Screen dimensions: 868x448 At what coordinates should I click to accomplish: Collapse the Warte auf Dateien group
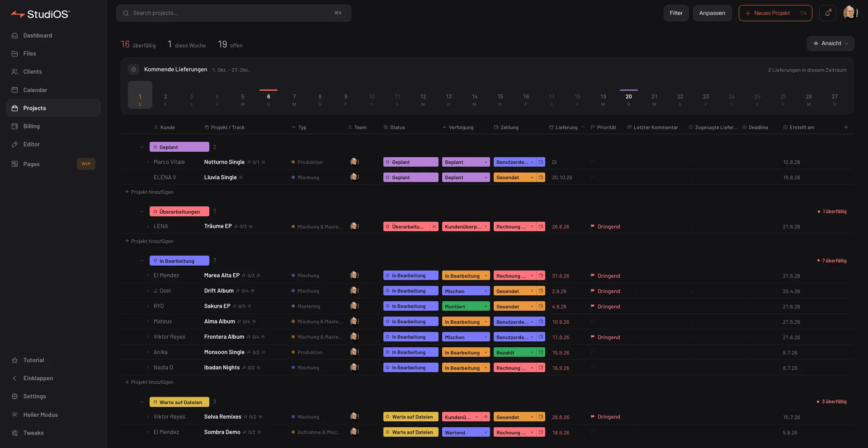pos(142,402)
